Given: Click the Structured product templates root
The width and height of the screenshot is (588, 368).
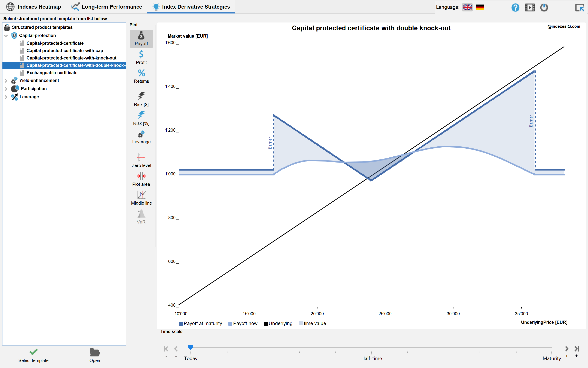Looking at the screenshot, I should tap(42, 27).
